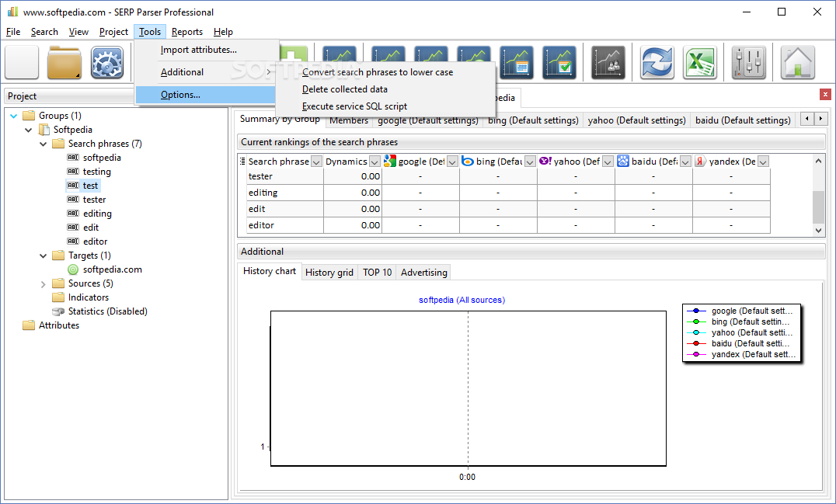Click the google legend entry in the chart
The width and height of the screenshot is (836, 504).
click(x=742, y=311)
